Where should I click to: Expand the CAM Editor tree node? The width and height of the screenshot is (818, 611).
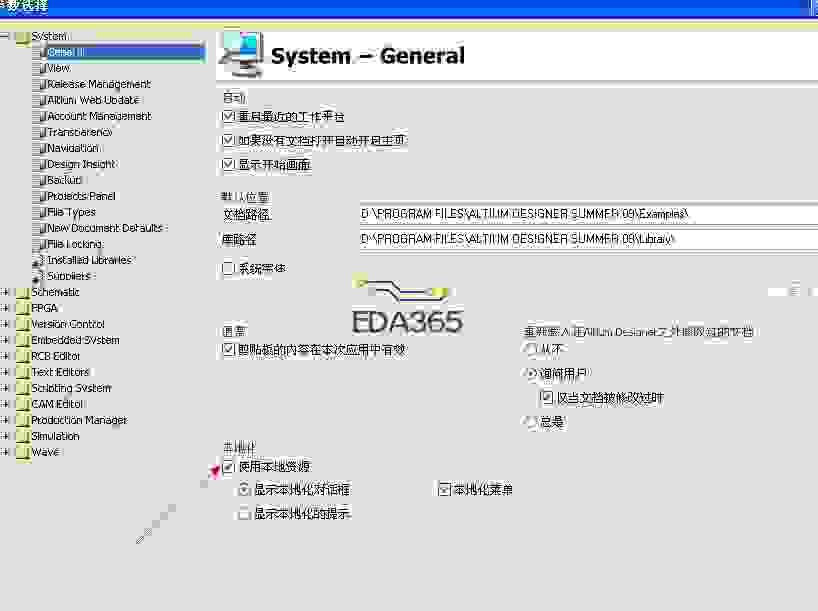point(5,404)
